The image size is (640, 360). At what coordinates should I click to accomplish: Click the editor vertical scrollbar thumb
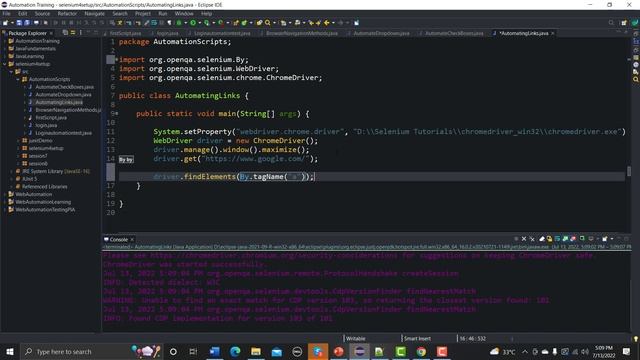pos(629,171)
